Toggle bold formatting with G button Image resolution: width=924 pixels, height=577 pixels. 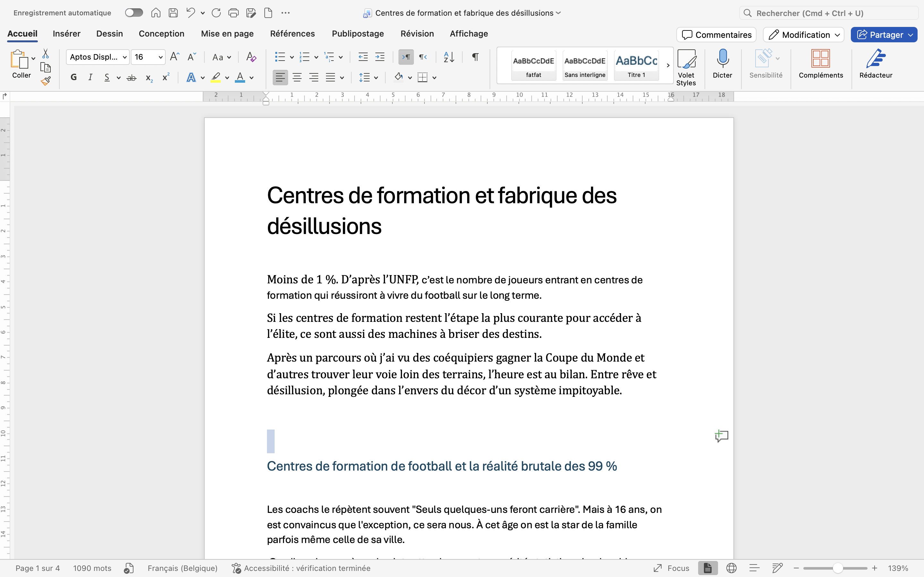(x=74, y=78)
